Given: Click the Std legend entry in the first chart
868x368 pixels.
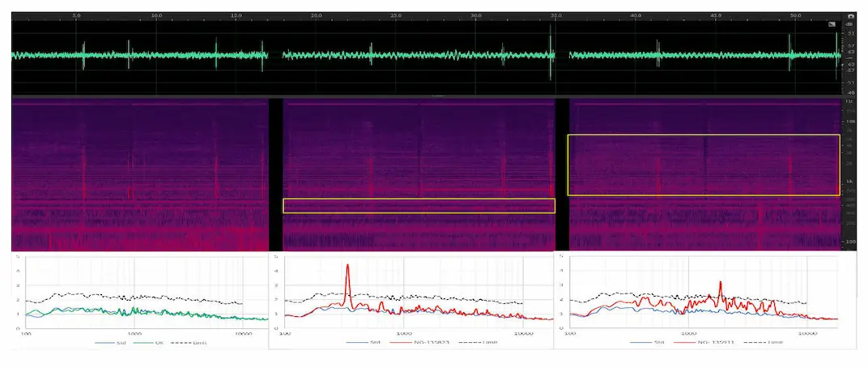Looking at the screenshot, I should (119, 343).
